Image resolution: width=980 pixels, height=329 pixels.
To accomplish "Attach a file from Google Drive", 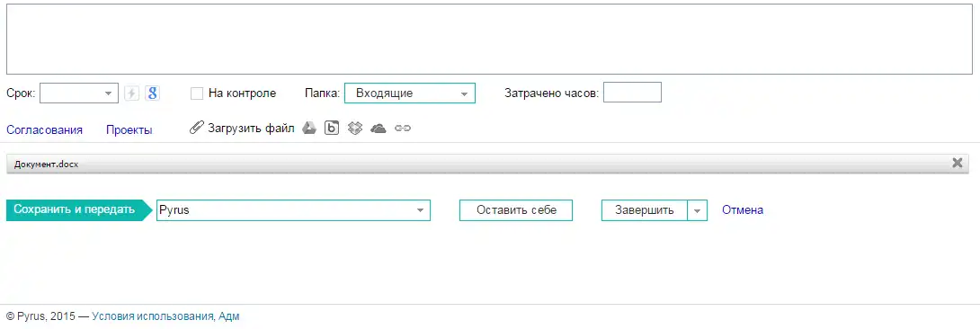I will [308, 129].
